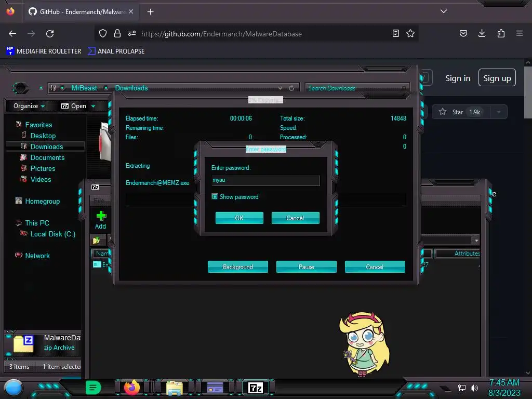
Task: Expand the Explorer address history dropdown
Action: point(280,88)
